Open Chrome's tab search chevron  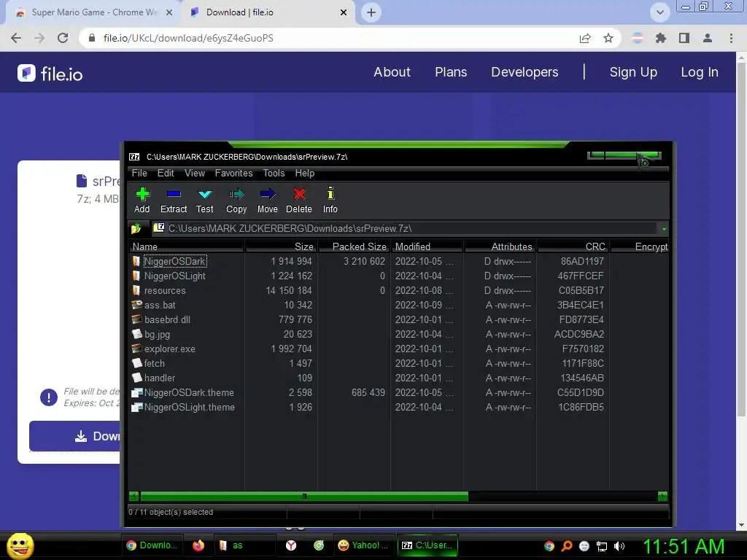click(x=659, y=12)
